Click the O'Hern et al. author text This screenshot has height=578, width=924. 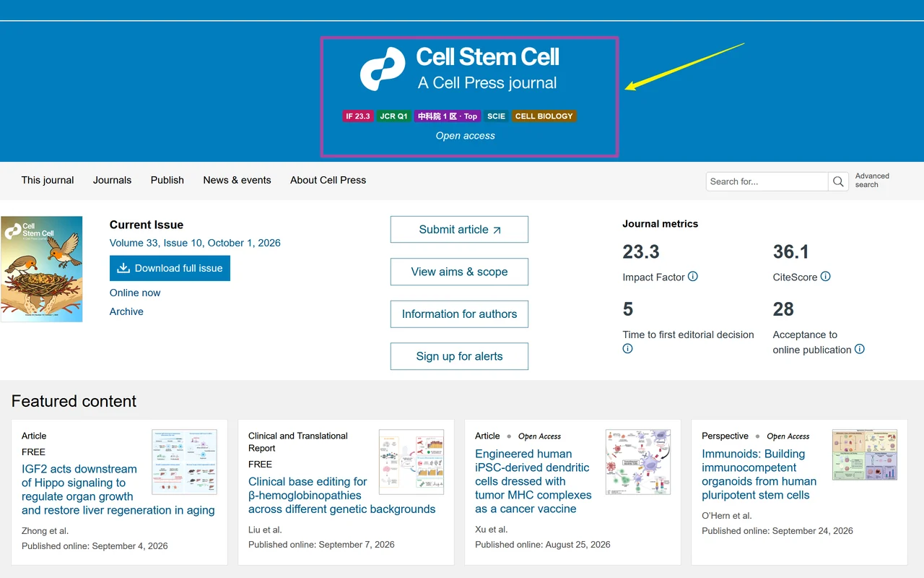[727, 516]
